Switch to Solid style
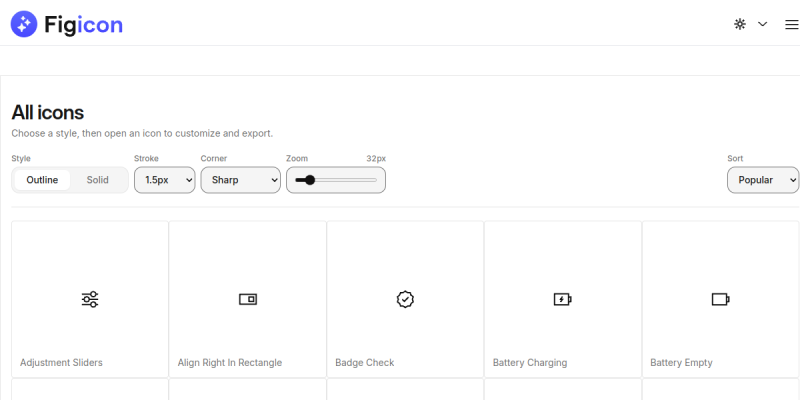This screenshot has height=400, width=800. (x=97, y=180)
